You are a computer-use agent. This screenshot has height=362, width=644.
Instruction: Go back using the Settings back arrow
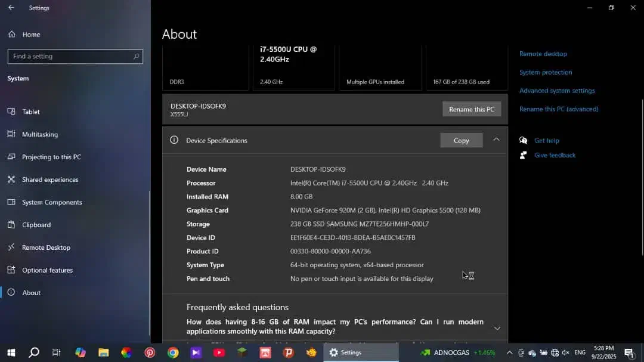(11, 8)
